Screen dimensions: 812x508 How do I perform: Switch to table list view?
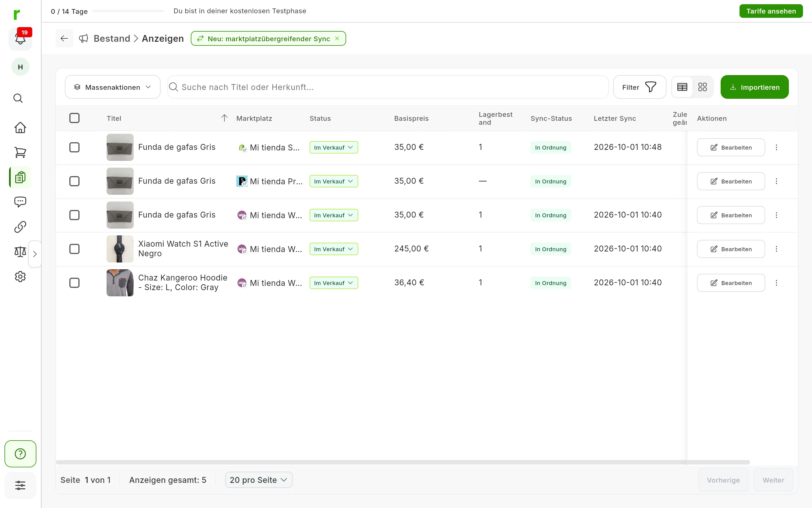[682, 87]
